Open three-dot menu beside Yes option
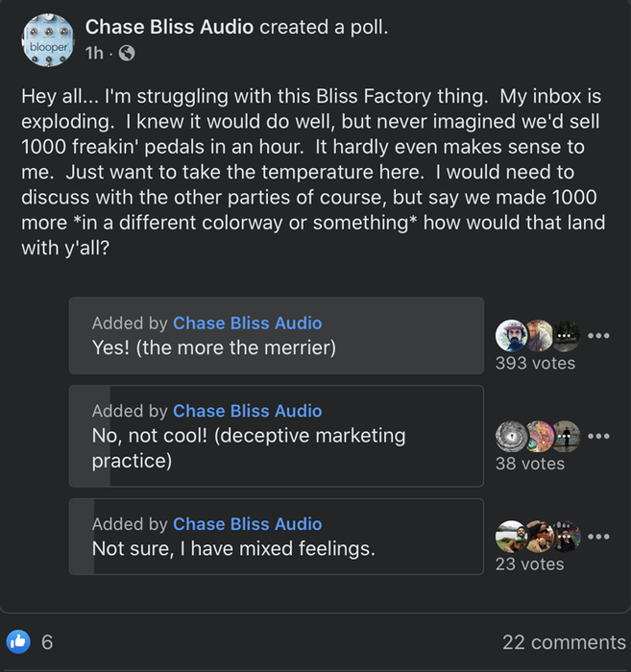 pyautogui.click(x=599, y=336)
